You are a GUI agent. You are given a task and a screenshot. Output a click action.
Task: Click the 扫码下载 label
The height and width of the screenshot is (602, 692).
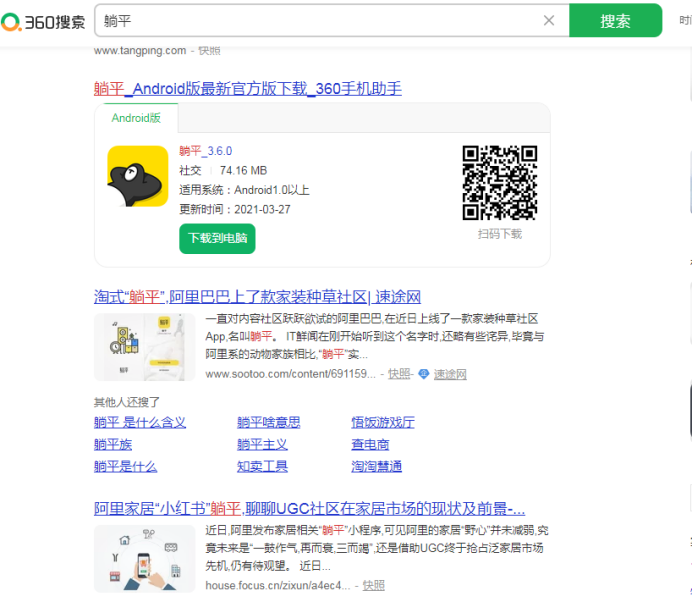[500, 234]
